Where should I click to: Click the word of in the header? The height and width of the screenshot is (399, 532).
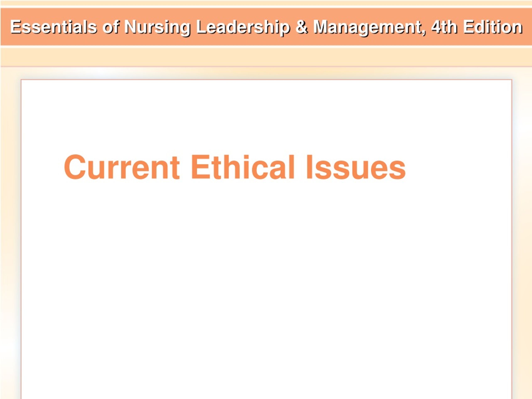111,26
